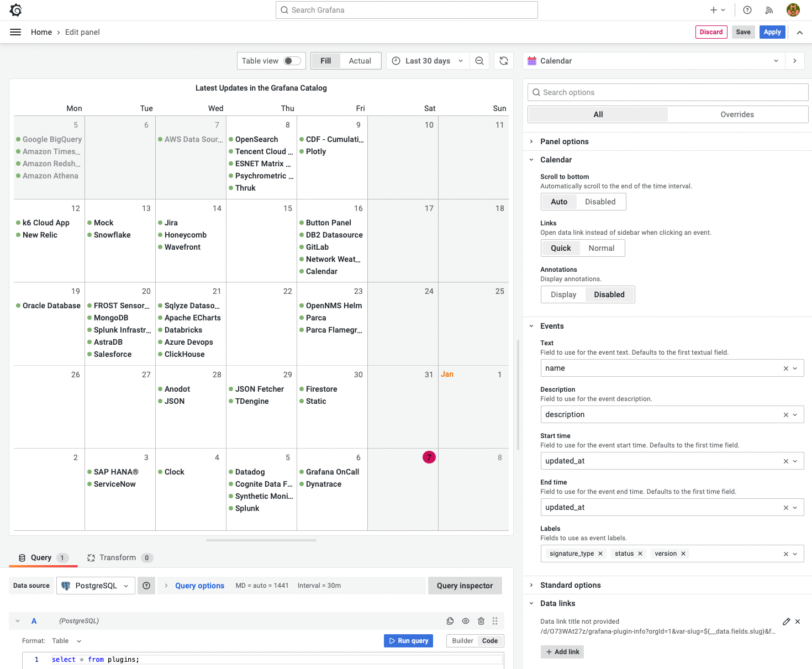Image resolution: width=812 pixels, height=669 pixels.
Task: Remove the data link
Action: click(x=798, y=621)
